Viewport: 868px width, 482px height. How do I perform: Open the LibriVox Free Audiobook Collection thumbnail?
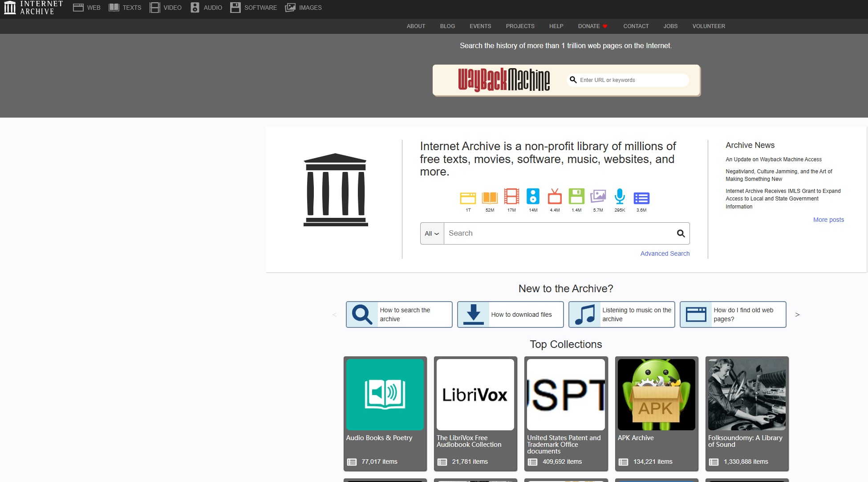tap(475, 395)
